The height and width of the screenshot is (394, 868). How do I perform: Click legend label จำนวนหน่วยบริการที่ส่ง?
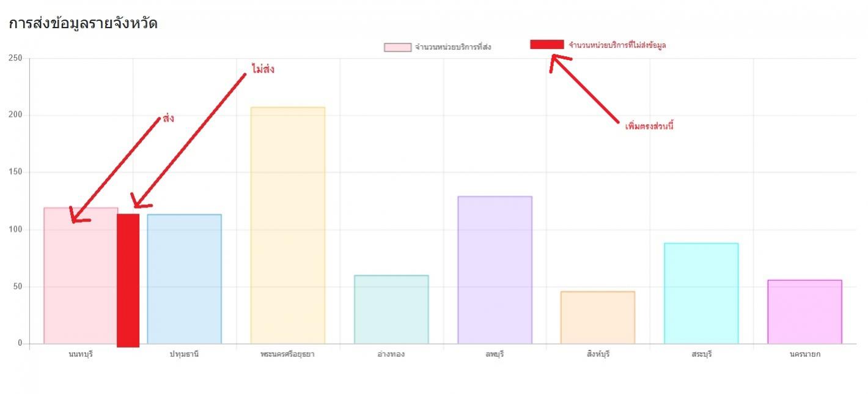click(x=452, y=47)
